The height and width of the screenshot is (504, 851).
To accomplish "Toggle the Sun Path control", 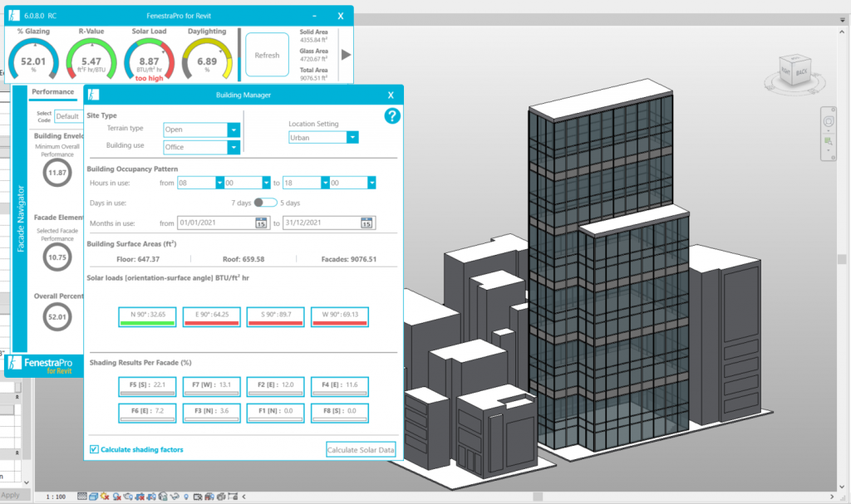I will click(105, 497).
